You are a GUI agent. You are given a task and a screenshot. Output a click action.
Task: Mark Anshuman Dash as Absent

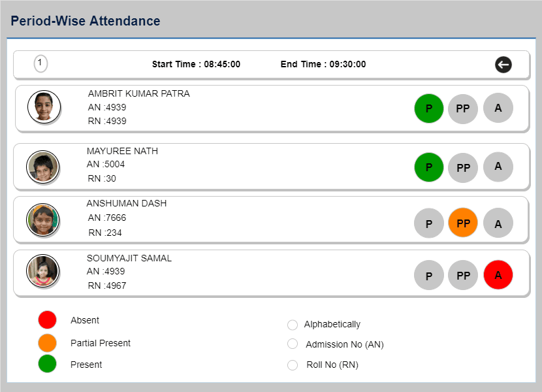[x=498, y=223]
